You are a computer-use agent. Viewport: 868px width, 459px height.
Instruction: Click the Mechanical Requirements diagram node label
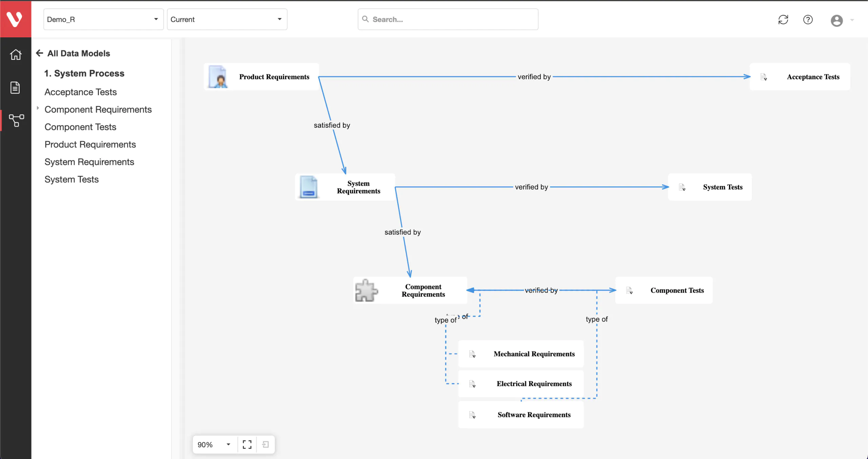coord(534,354)
